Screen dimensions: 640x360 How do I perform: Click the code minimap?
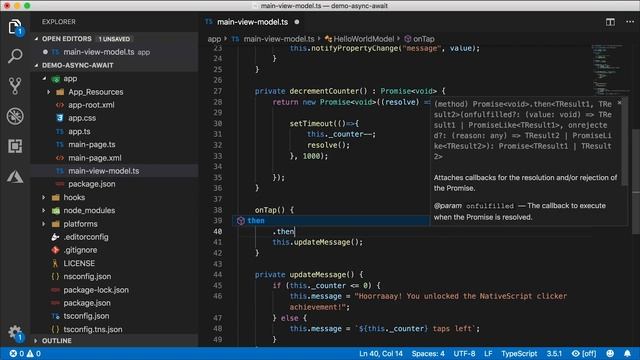611,69
